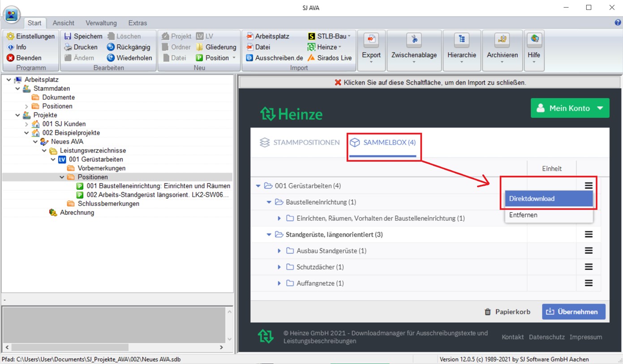Screen dimensions: 623x364
Task: Click the Einheit column header
Action: (552, 168)
